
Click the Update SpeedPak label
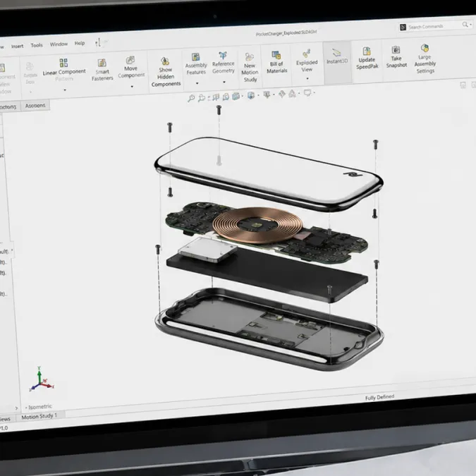click(x=367, y=63)
